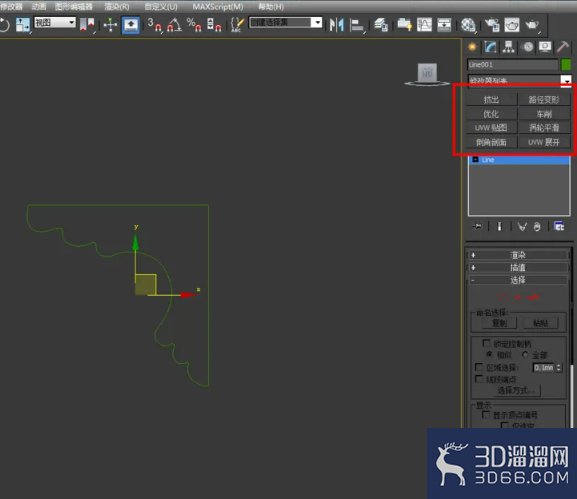Apply the 路径变形 modifier button
This screenshot has height=499, width=577.
coord(544,99)
